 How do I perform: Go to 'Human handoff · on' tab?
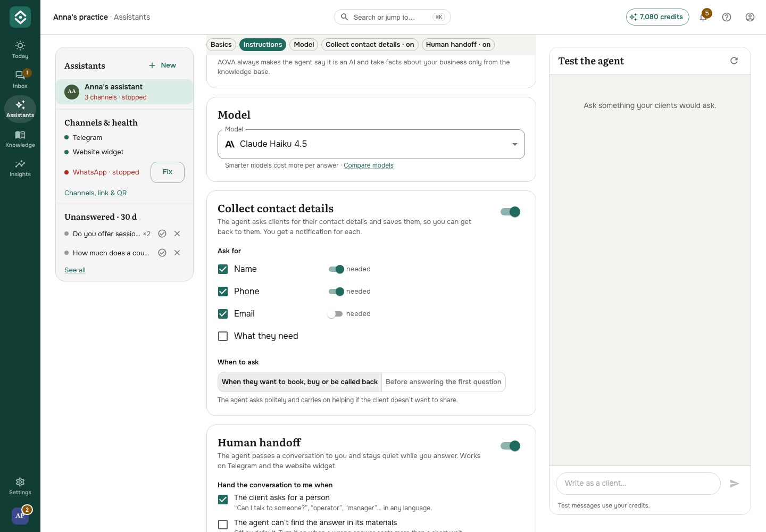458,45
